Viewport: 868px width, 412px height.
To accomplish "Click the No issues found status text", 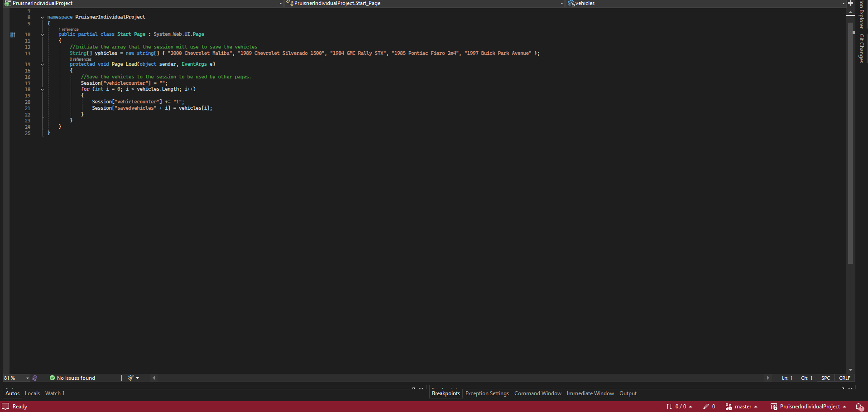I will click(x=76, y=378).
